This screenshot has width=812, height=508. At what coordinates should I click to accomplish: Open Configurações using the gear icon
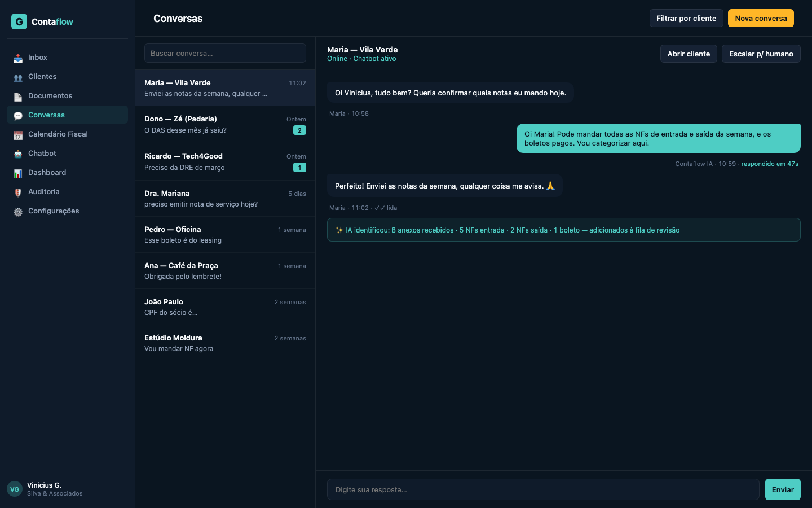tap(18, 212)
